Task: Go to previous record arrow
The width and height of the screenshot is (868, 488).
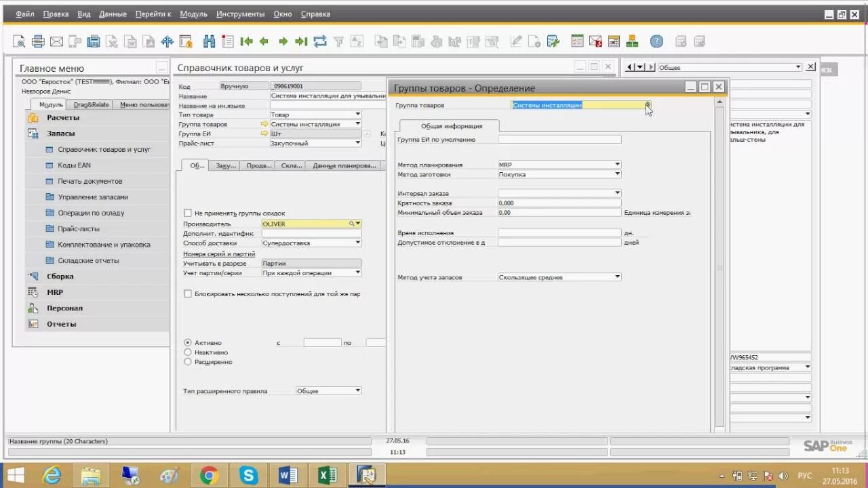Action: coord(264,41)
